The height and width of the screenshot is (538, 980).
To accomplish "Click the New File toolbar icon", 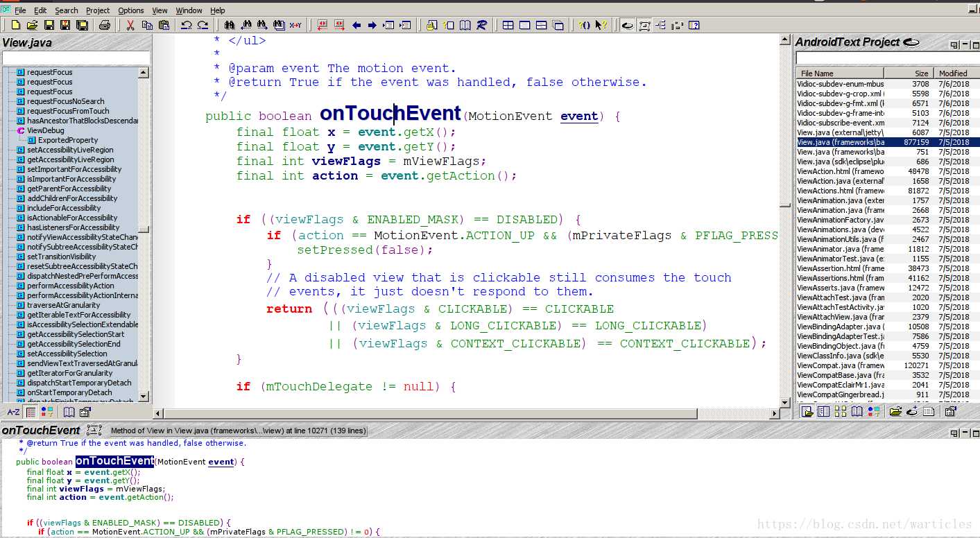I will click(x=15, y=25).
